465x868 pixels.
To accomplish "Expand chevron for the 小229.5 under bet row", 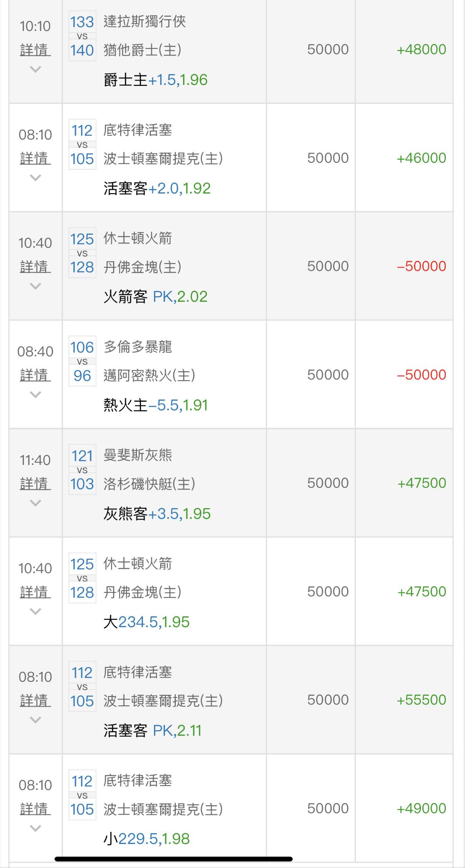I will 35,828.
